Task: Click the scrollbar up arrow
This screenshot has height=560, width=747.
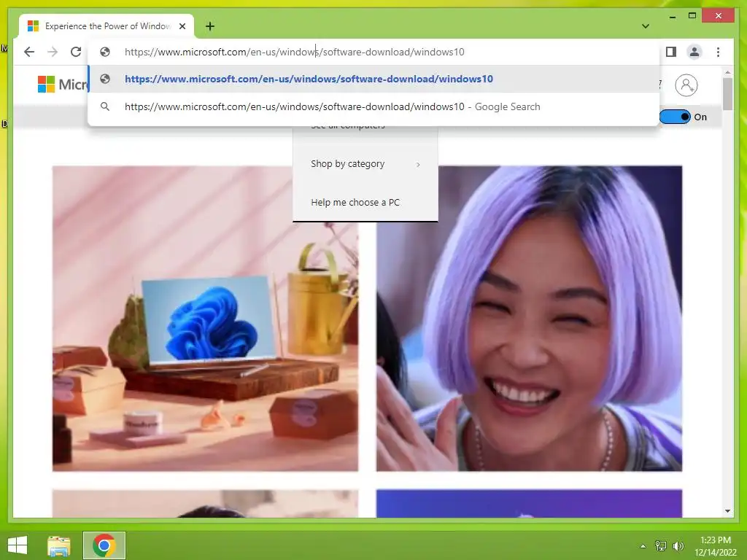Action: 727,72
